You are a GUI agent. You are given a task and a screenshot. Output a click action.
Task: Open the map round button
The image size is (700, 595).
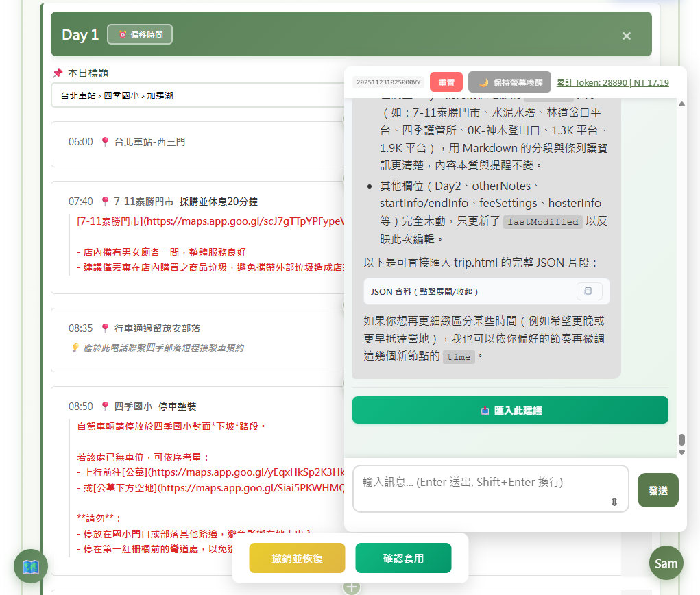(x=31, y=566)
